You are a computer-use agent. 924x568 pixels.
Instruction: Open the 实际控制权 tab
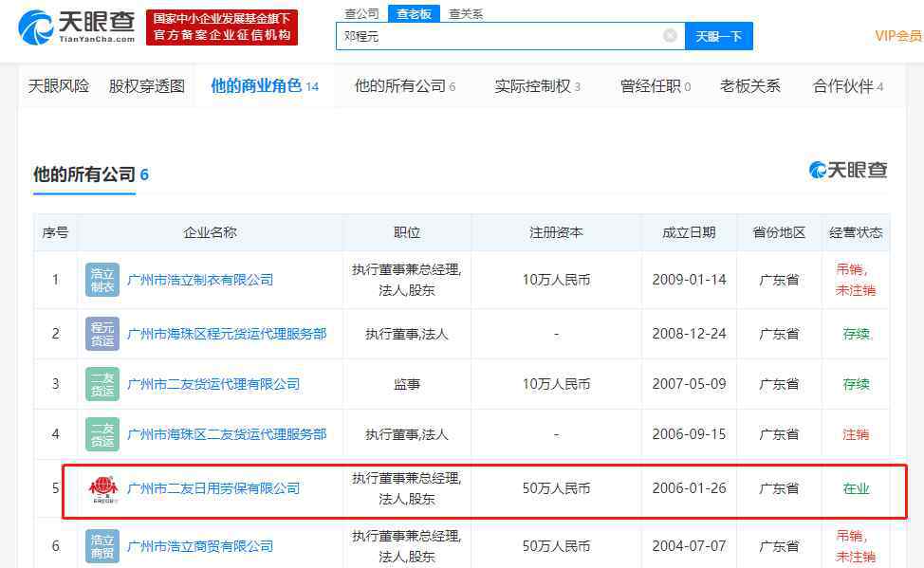(538, 86)
